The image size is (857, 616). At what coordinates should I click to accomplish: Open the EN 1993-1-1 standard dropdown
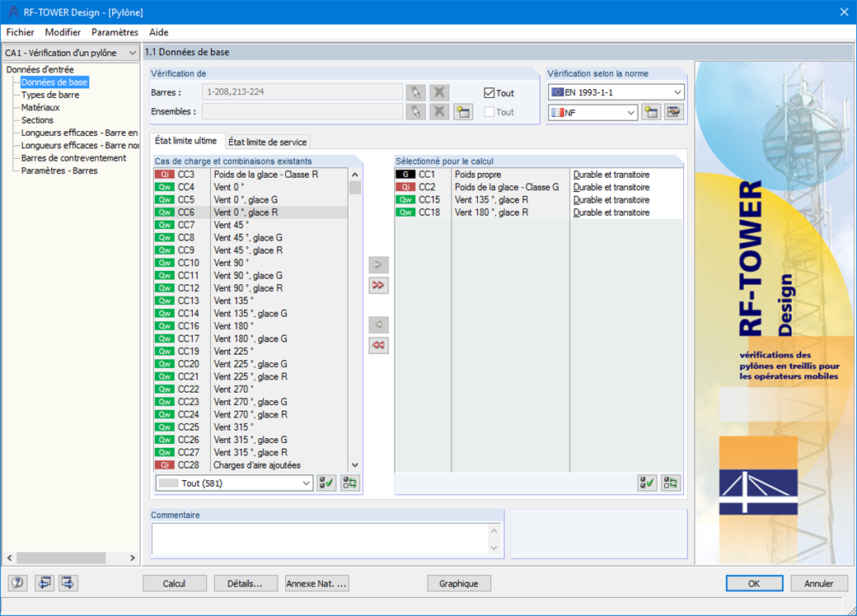tap(616, 92)
